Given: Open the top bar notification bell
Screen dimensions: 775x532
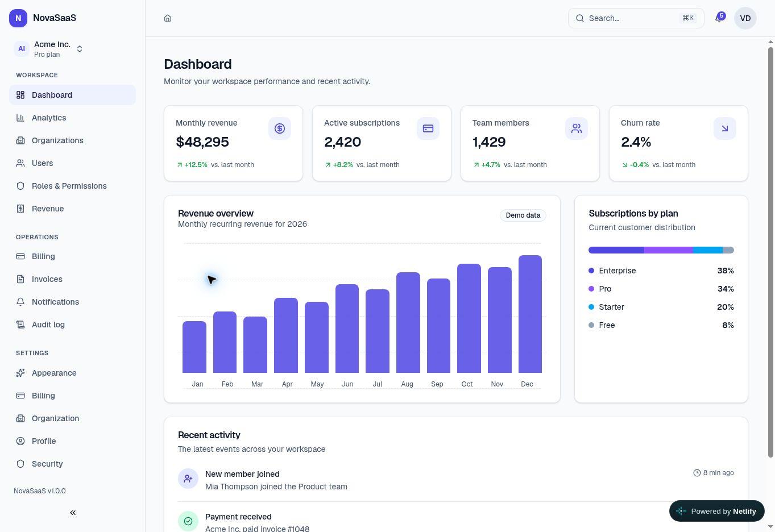Looking at the screenshot, I should (719, 18).
